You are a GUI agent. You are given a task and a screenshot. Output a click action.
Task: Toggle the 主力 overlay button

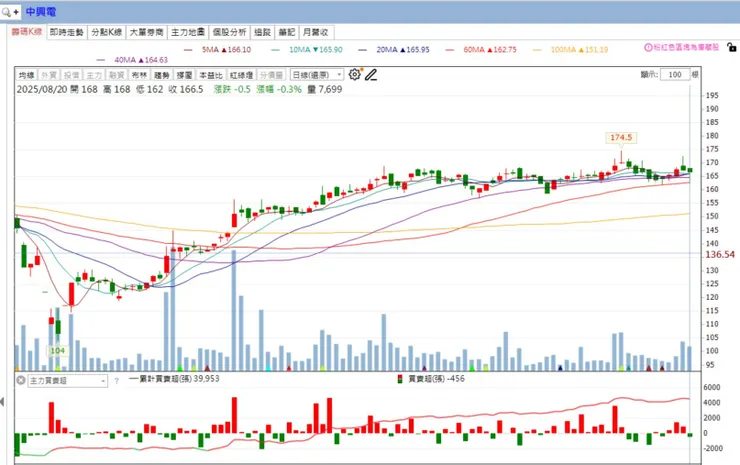coord(94,75)
